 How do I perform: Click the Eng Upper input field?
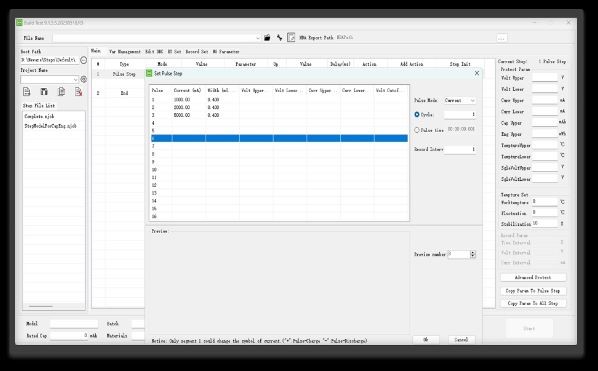pos(545,134)
